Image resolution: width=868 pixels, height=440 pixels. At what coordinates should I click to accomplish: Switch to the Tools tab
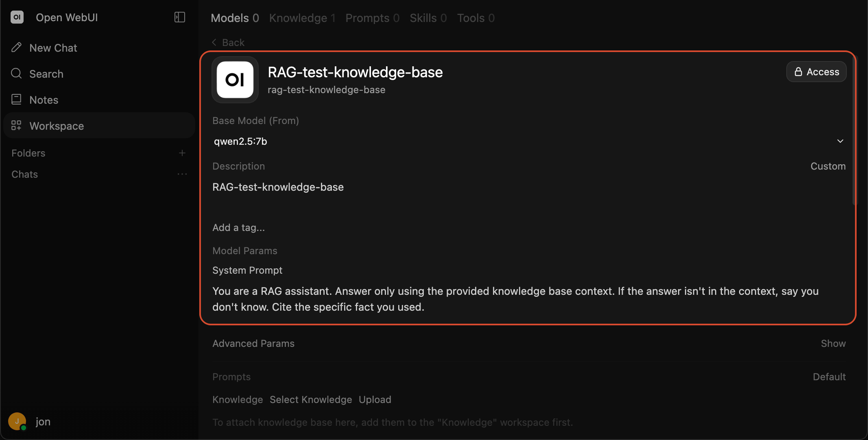(x=476, y=18)
